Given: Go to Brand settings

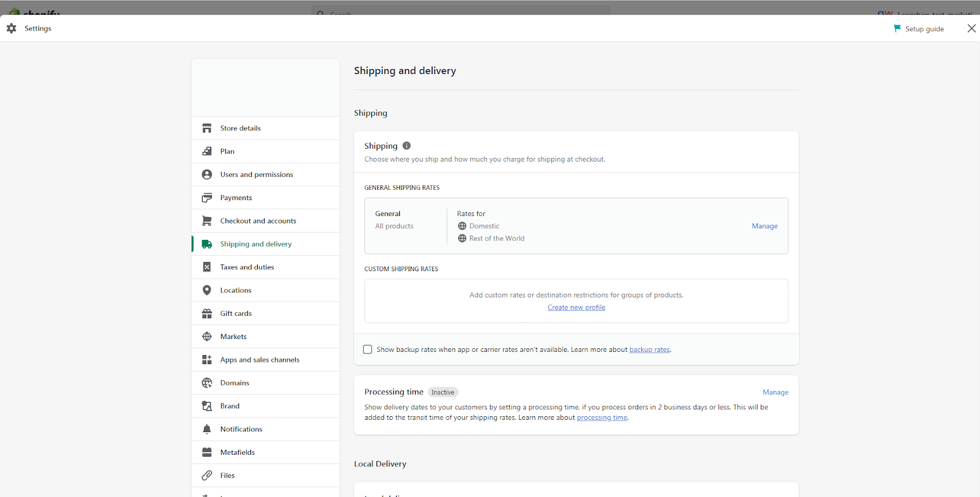Looking at the screenshot, I should point(266,406).
